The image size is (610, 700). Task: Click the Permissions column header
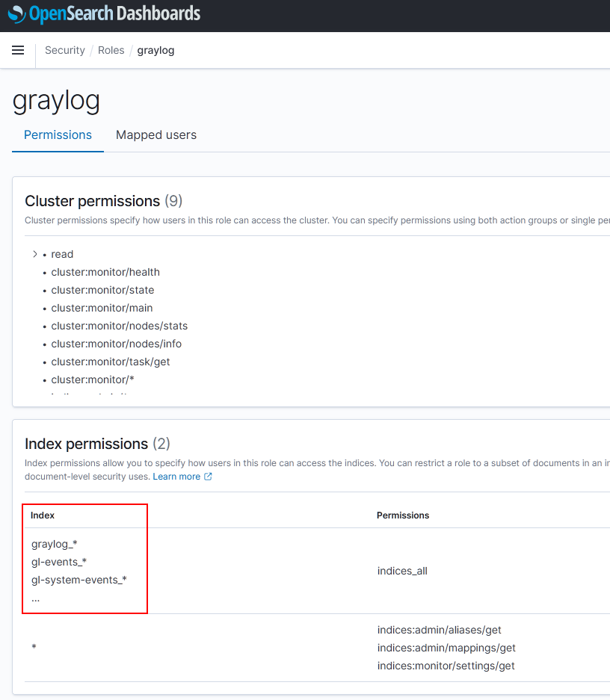[x=403, y=515]
